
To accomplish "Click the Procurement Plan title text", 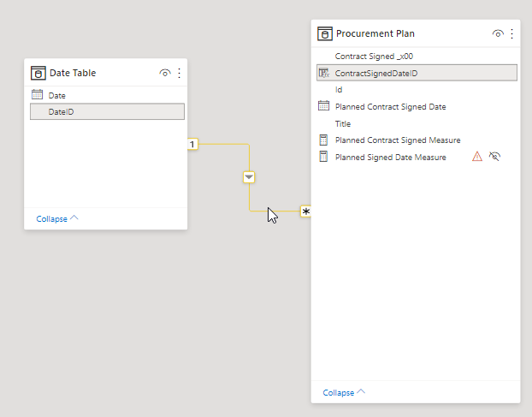I will pyautogui.click(x=375, y=33).
